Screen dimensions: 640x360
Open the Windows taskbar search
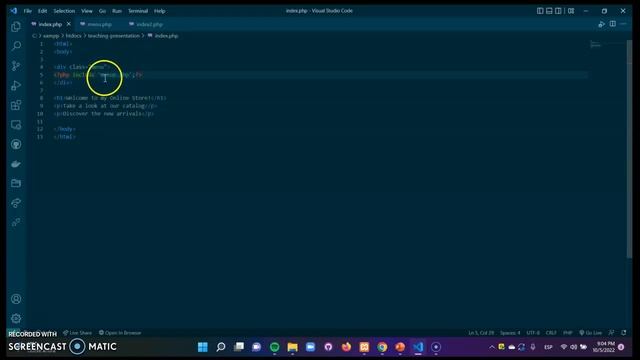pyautogui.click(x=221, y=347)
